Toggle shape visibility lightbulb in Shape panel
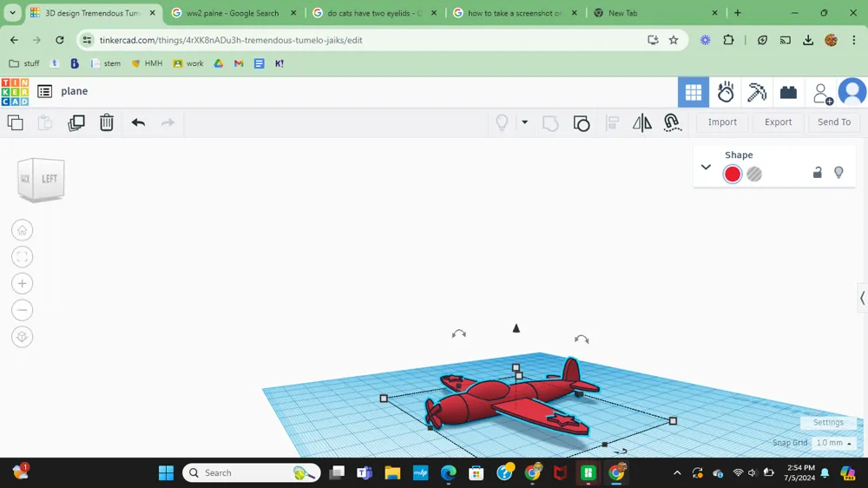 (x=838, y=173)
